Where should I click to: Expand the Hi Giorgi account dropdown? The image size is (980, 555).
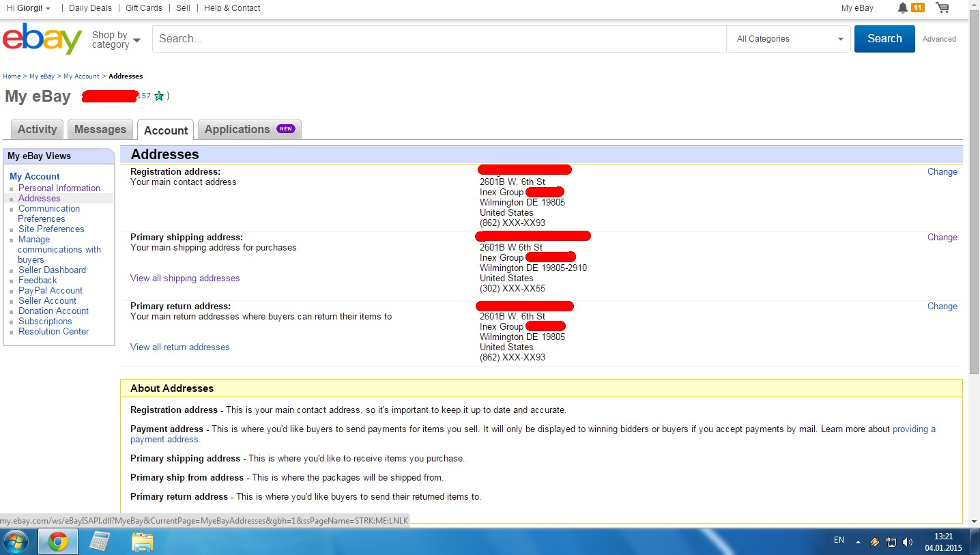(29, 8)
